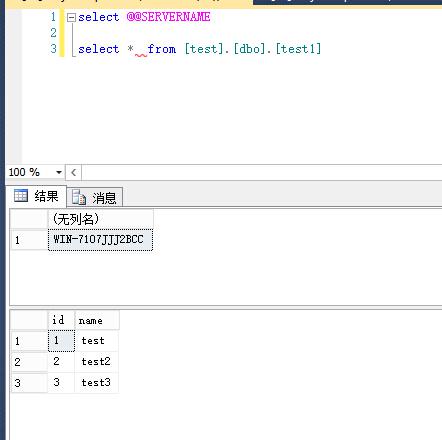The height and width of the screenshot is (440, 442).
Task: Select the cell containing test2
Action: (97, 362)
